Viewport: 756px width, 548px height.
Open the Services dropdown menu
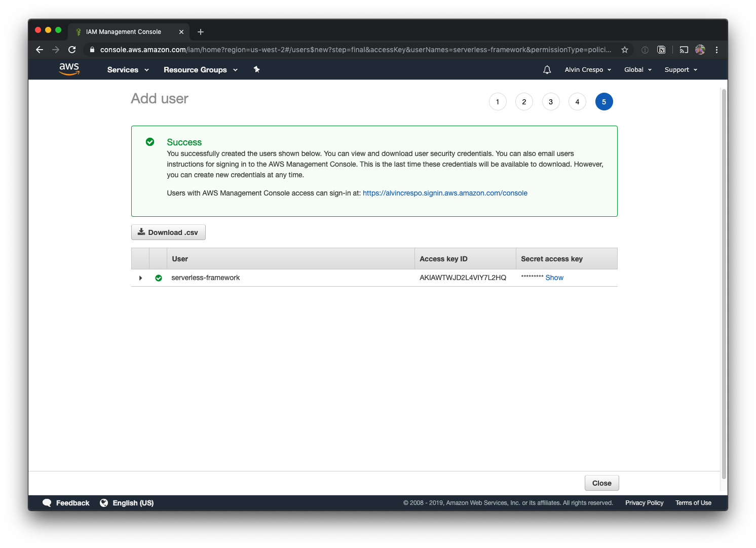(x=128, y=70)
